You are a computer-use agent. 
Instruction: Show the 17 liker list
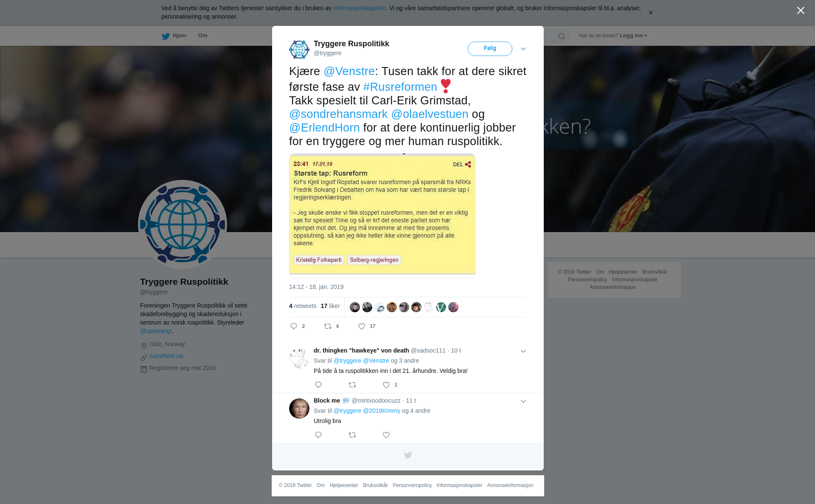point(330,306)
